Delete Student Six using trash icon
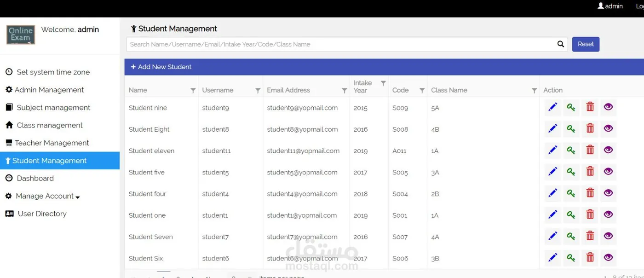The width and height of the screenshot is (644, 278). 590,258
